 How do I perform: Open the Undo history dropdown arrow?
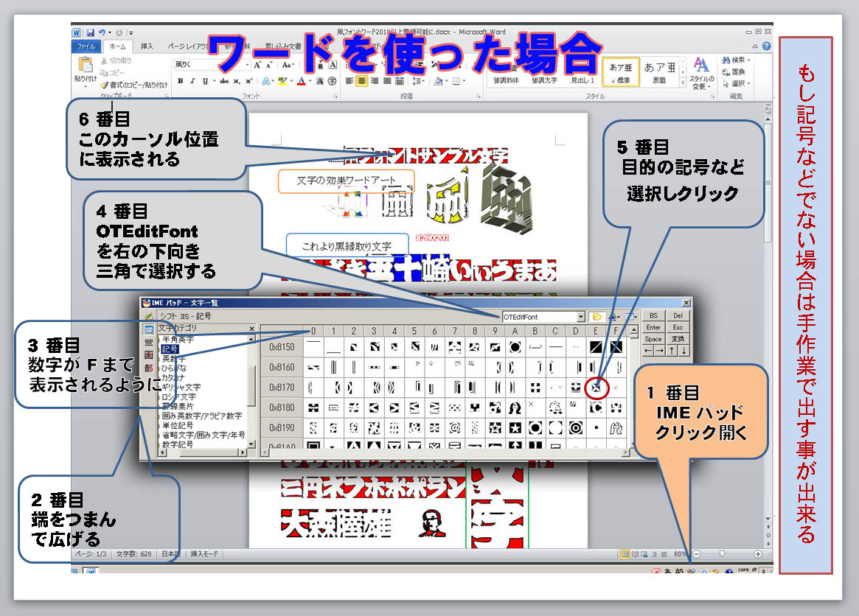tap(109, 33)
